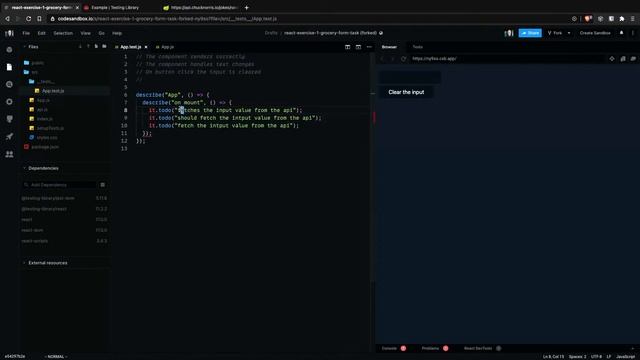Open the notifications bell icon
This screenshot has height=360, width=640.
[622, 33]
